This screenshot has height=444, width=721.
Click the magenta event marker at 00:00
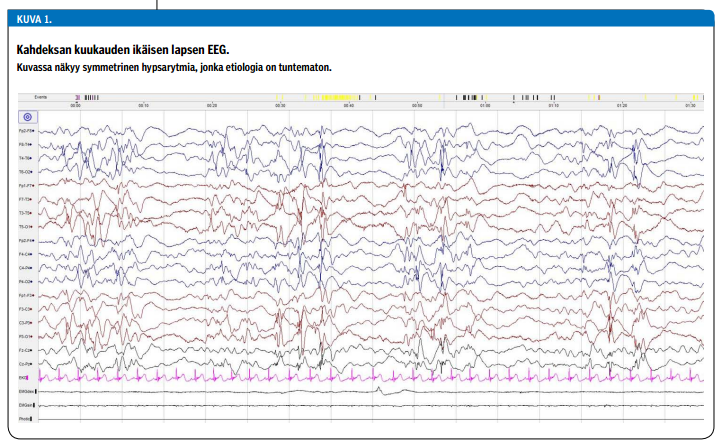[x=77, y=97]
